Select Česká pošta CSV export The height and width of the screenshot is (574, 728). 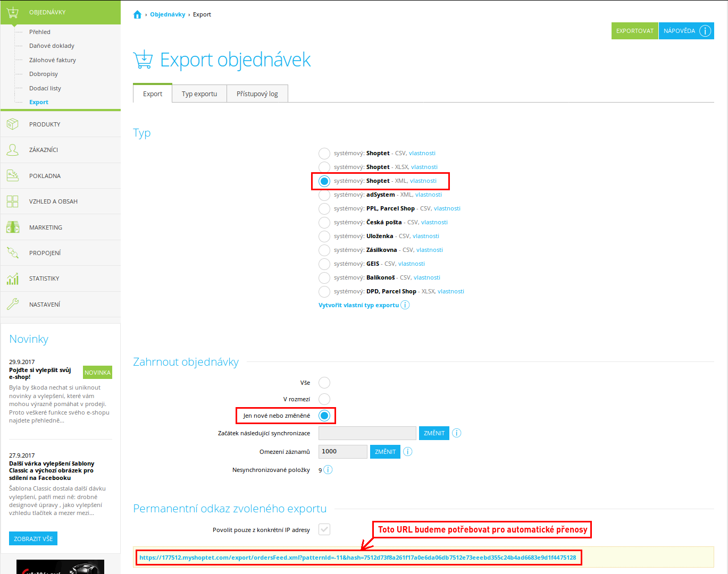(x=324, y=223)
